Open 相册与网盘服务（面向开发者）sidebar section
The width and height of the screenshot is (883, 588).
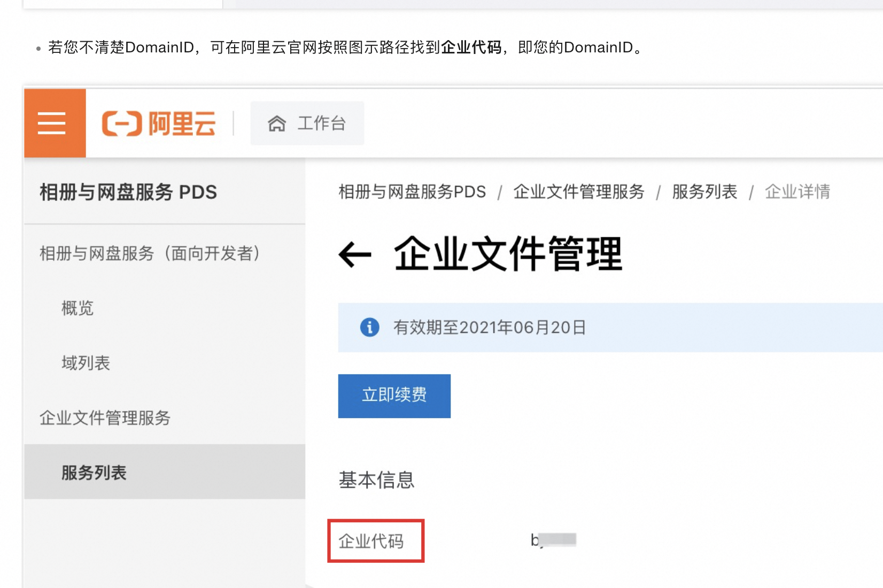point(150,253)
